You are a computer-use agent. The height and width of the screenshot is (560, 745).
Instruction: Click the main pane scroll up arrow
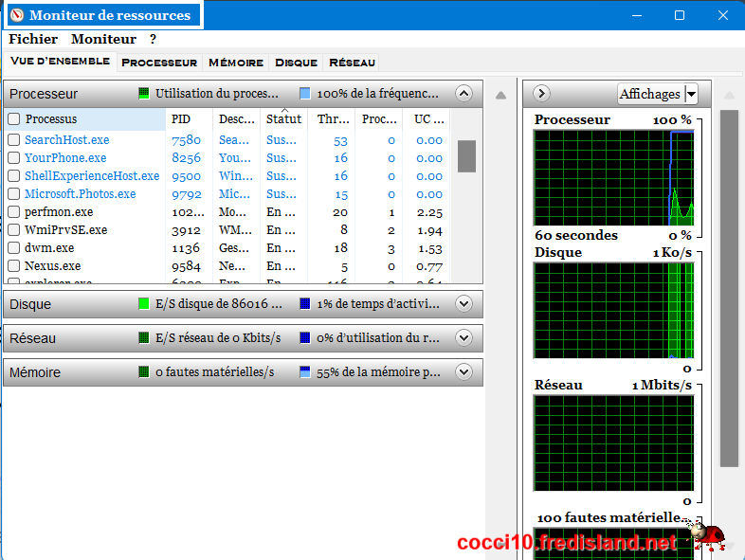500,96
